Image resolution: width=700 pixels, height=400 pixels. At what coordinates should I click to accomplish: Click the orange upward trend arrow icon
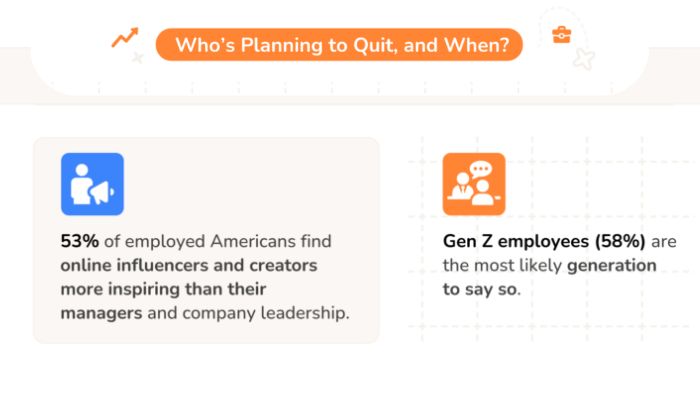[x=125, y=38]
